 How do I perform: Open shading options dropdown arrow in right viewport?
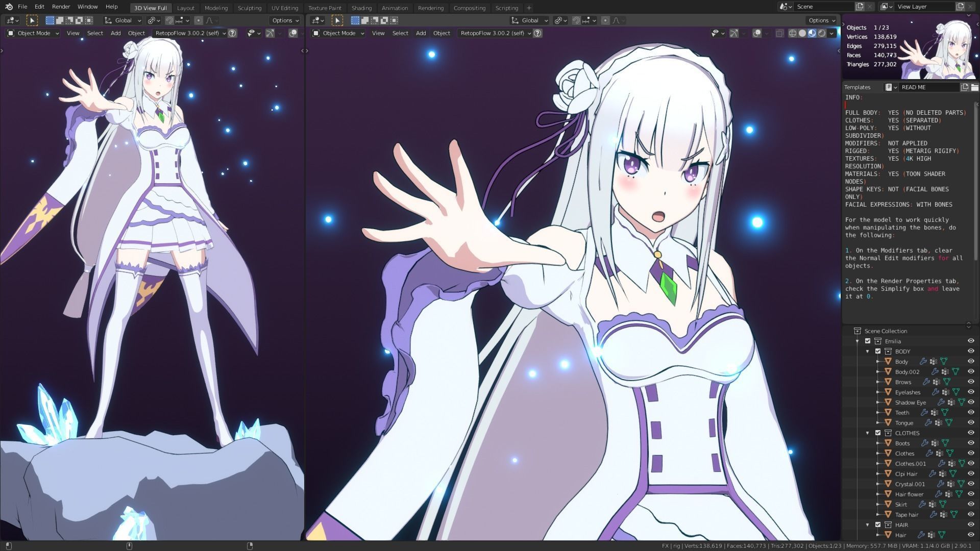click(832, 33)
